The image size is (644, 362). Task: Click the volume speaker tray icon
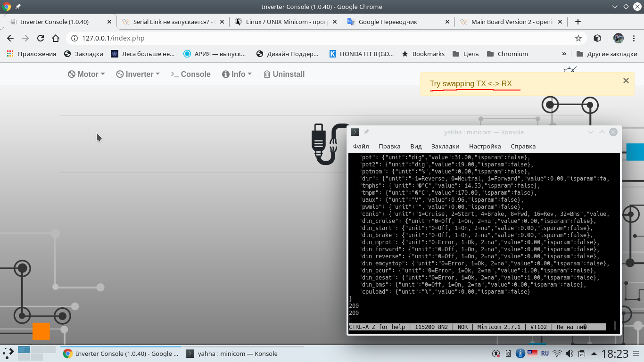(x=570, y=354)
